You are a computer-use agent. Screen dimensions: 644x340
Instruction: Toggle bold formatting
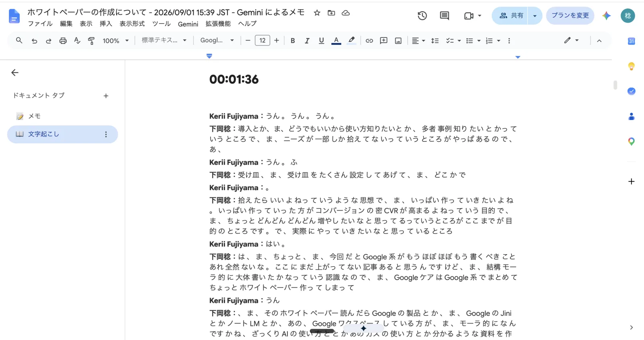(x=293, y=41)
